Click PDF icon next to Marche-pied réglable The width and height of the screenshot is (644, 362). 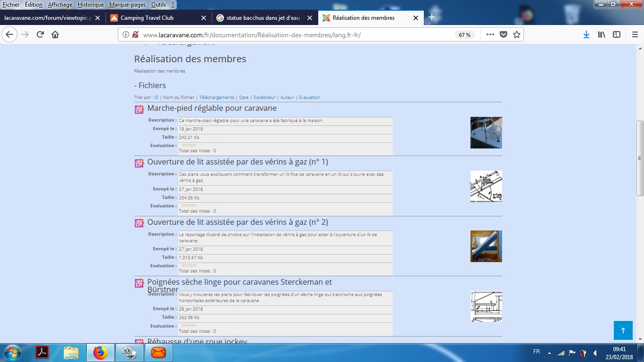[139, 109]
